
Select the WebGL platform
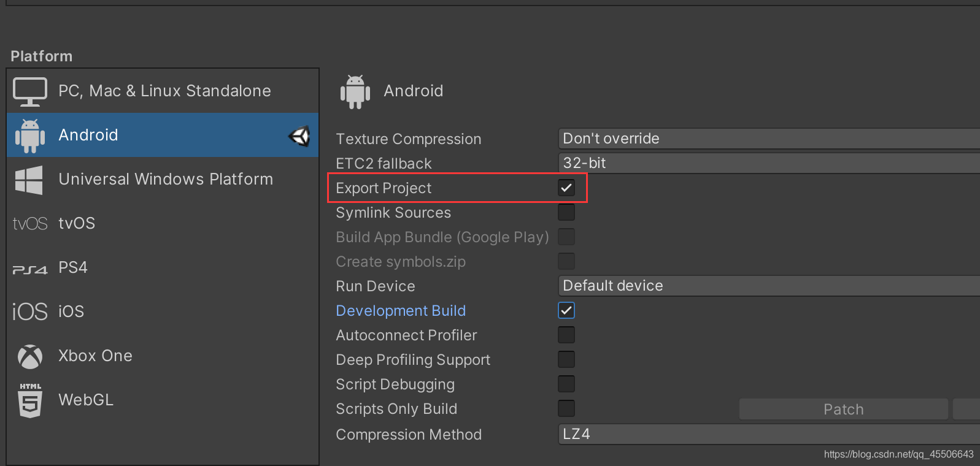click(163, 400)
